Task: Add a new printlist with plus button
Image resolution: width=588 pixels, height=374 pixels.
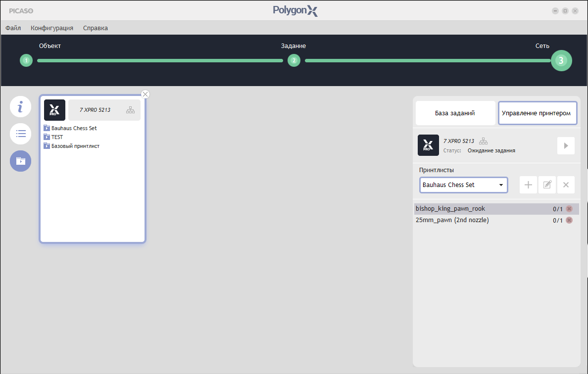Action: (528, 185)
